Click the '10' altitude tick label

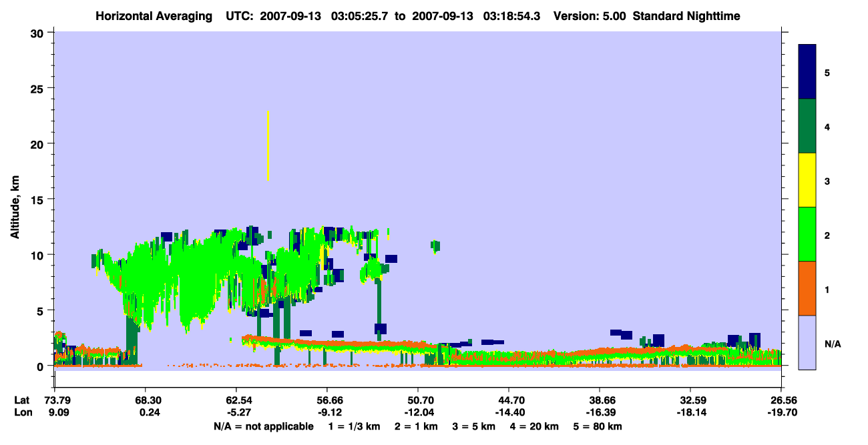pyautogui.click(x=39, y=255)
